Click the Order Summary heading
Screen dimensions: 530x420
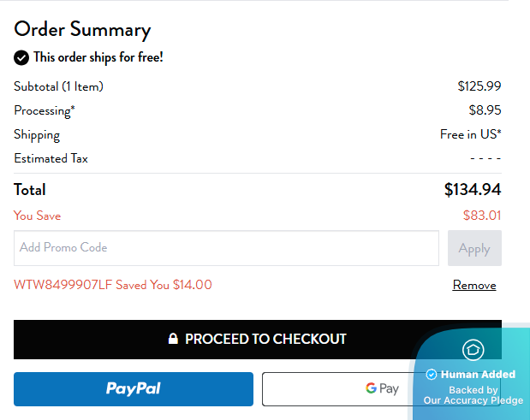(82, 29)
